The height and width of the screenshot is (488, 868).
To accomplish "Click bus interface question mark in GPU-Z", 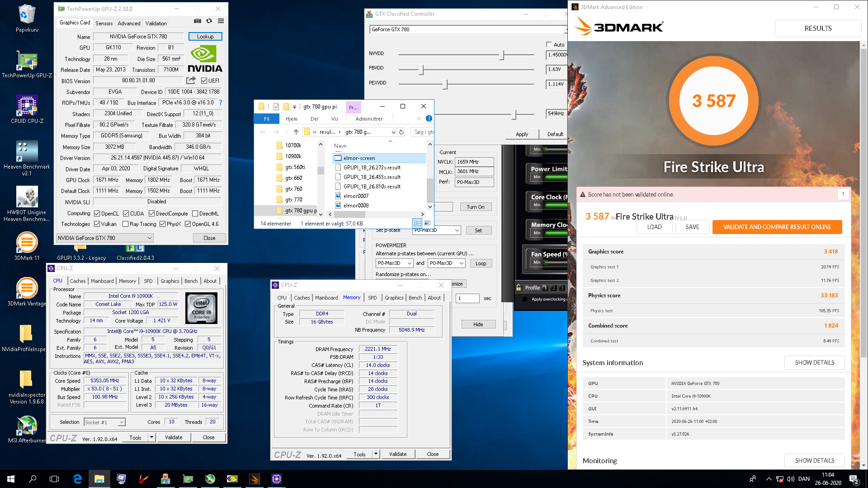I will click(221, 103).
